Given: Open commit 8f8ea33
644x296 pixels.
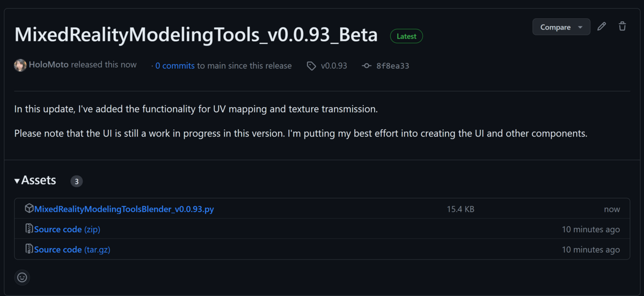Looking at the screenshot, I should tap(393, 66).
